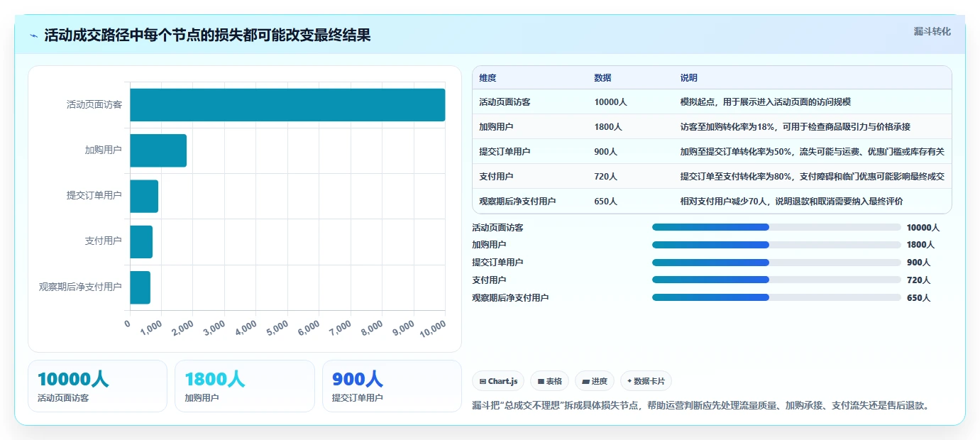Click the 1,000 tick on the chart x-axis
This screenshot has height=440, width=980.
click(151, 327)
